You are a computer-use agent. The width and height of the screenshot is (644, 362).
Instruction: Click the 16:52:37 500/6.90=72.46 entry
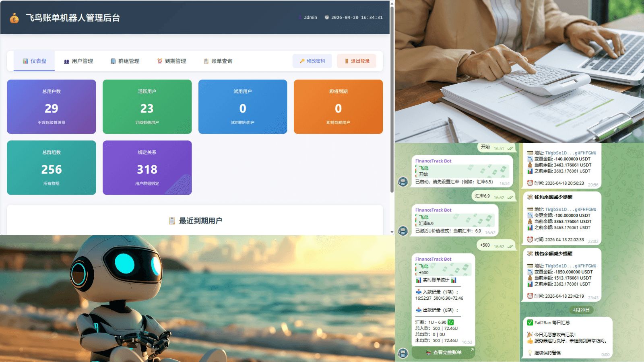click(439, 298)
